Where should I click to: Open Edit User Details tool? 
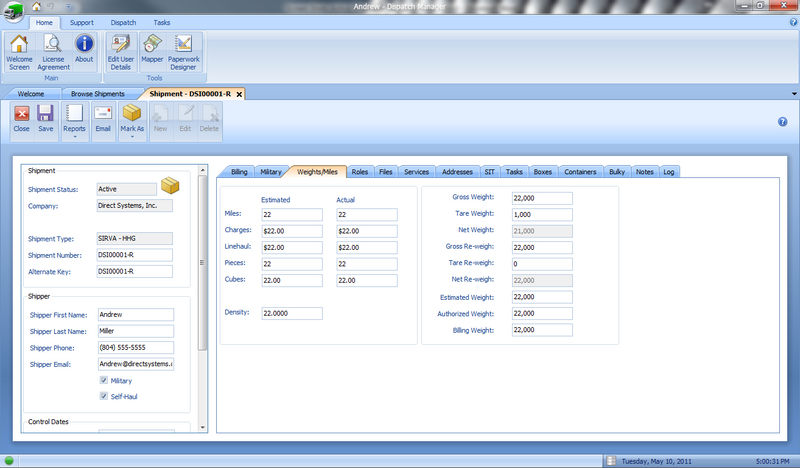point(121,51)
